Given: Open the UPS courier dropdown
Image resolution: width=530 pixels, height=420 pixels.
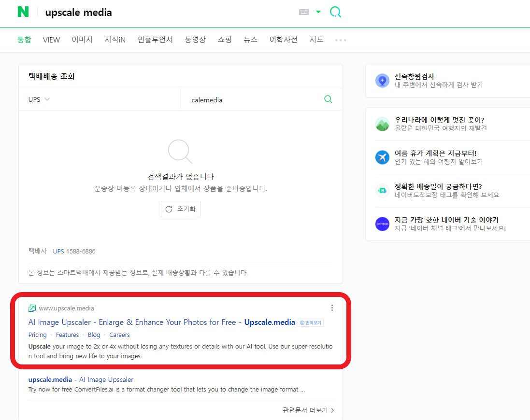Looking at the screenshot, I should 39,99.
